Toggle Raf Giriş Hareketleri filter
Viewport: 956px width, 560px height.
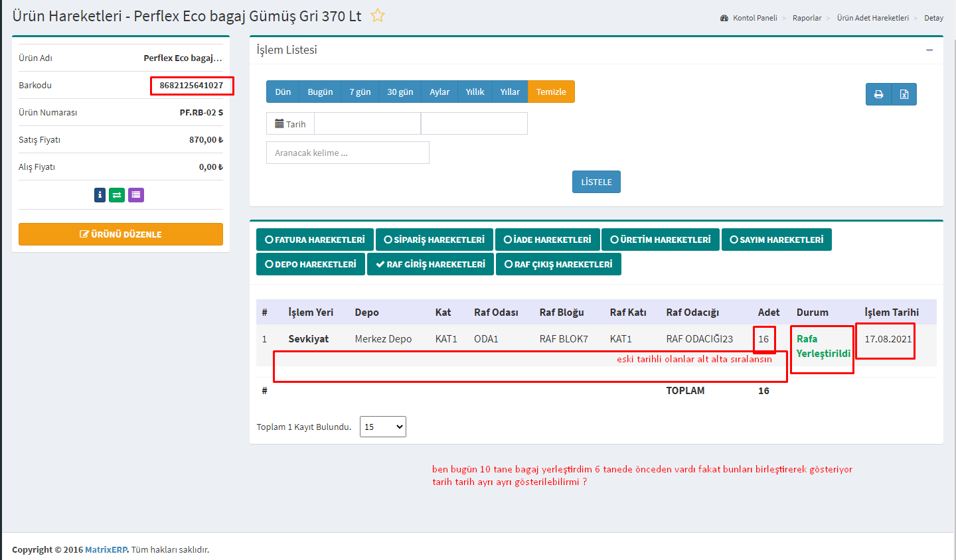pos(430,264)
